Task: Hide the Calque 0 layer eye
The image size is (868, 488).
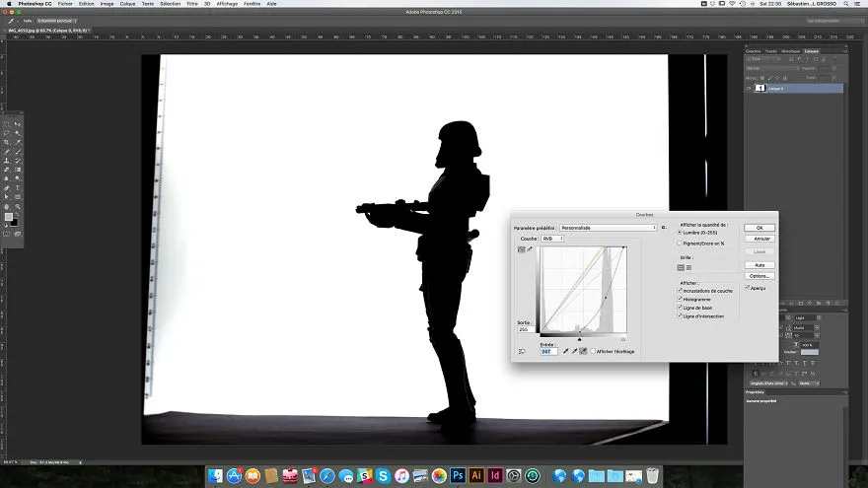Action: [749, 88]
